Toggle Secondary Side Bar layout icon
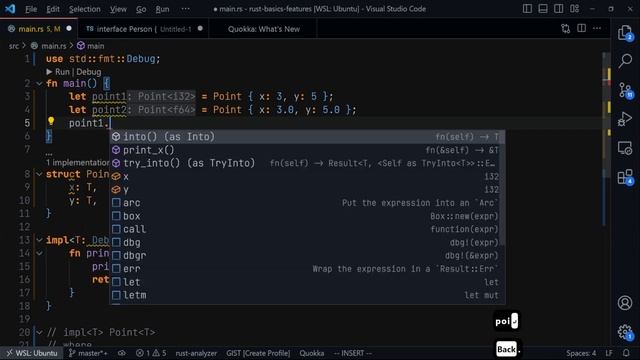 click(559, 9)
